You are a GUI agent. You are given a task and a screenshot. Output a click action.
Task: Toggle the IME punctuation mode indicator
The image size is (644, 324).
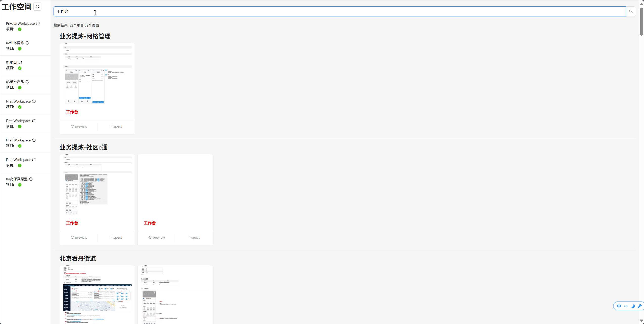pyautogui.click(x=626, y=306)
